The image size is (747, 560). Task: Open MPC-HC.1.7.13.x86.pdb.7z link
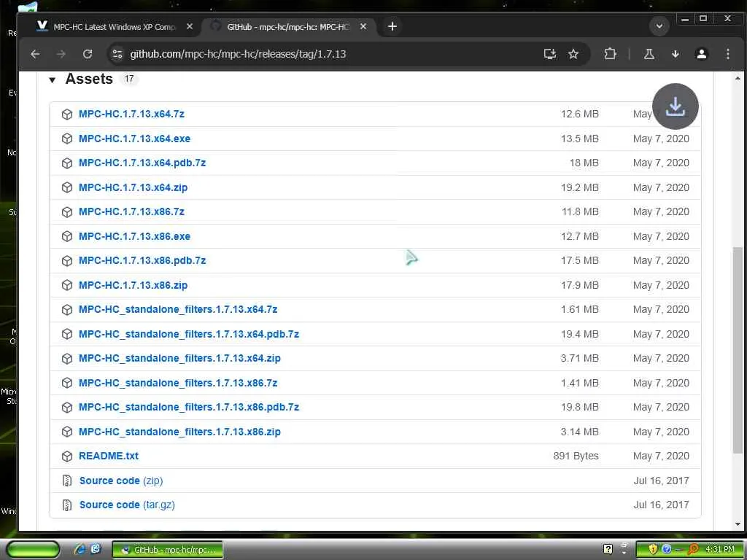click(x=142, y=261)
